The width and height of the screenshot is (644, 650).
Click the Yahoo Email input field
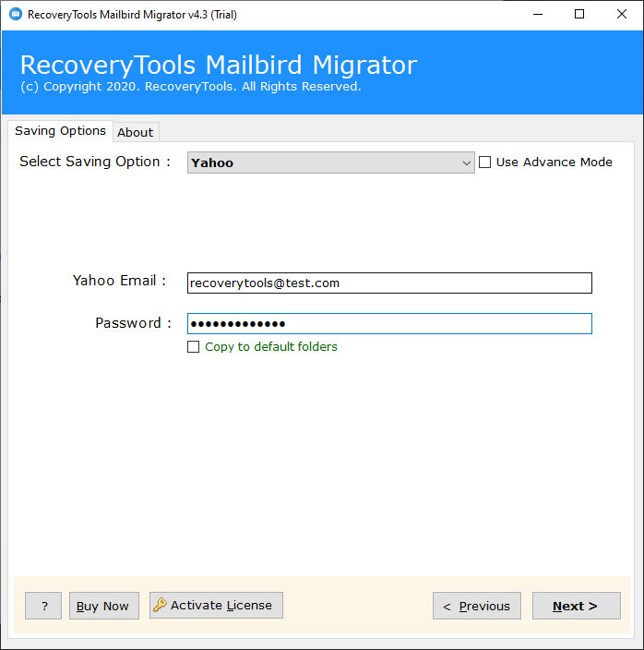coord(389,283)
